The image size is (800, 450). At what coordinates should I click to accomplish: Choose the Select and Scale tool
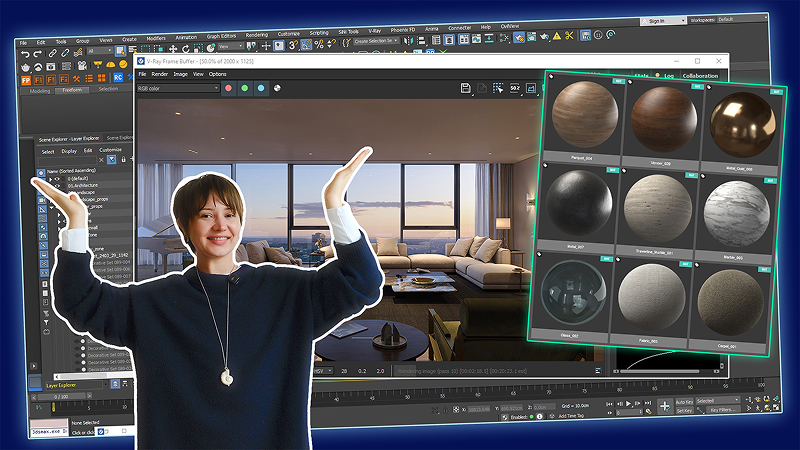coord(197,48)
